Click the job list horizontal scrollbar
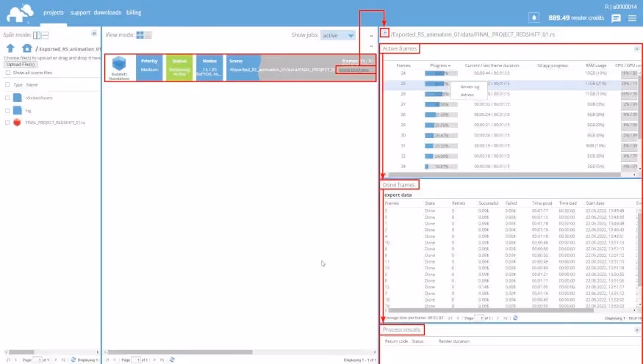The height and width of the screenshot is (364, 643). click(x=180, y=352)
